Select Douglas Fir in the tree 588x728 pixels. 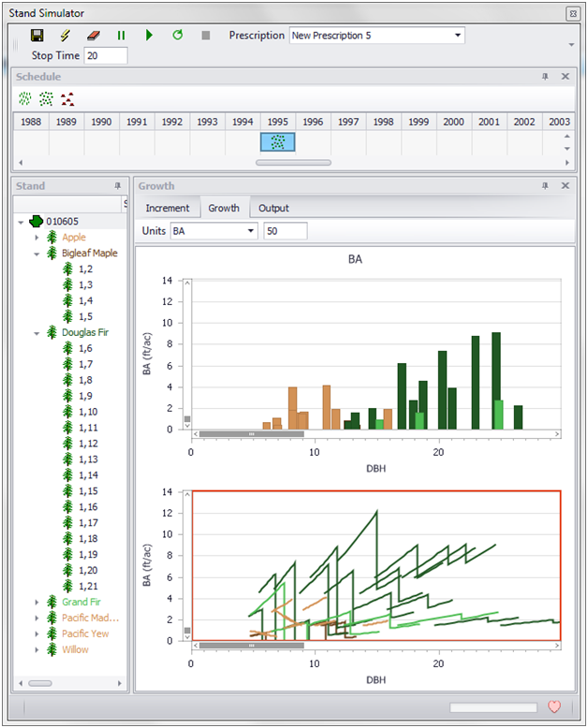85,332
